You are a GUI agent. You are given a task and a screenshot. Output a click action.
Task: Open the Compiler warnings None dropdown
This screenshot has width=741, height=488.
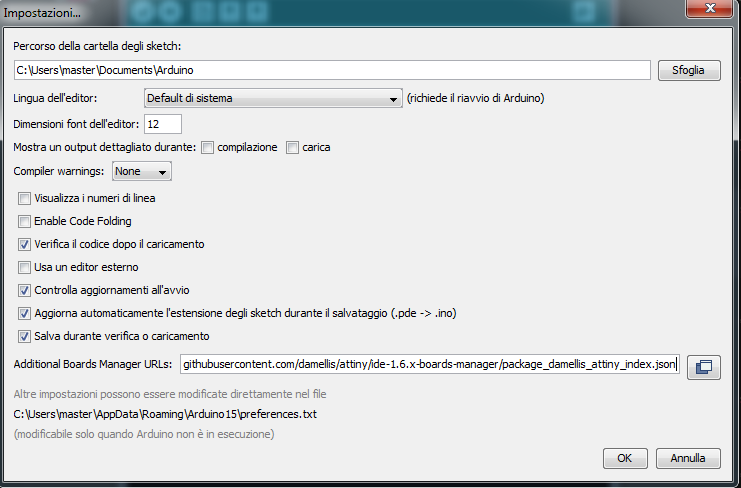coord(142,171)
